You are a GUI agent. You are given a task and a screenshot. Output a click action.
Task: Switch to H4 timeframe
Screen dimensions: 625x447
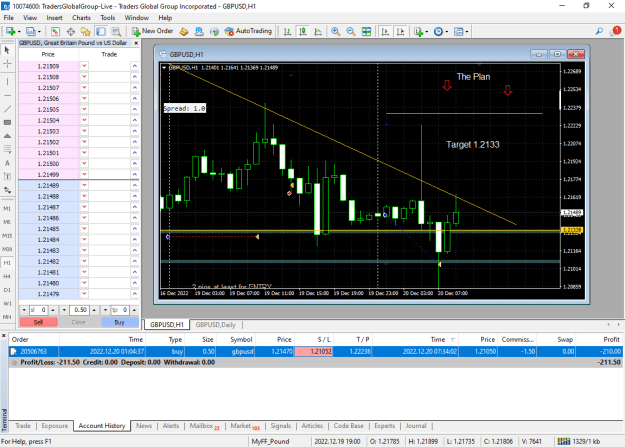pos(7,276)
